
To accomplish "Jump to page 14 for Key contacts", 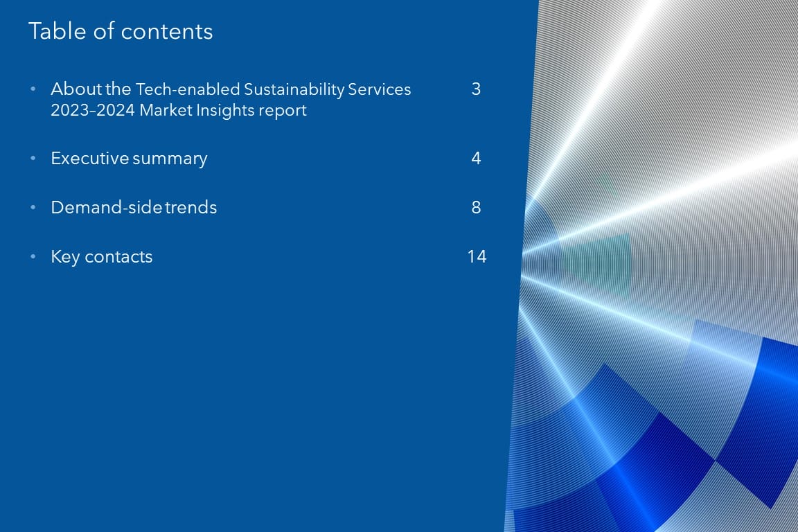I will click(x=477, y=257).
